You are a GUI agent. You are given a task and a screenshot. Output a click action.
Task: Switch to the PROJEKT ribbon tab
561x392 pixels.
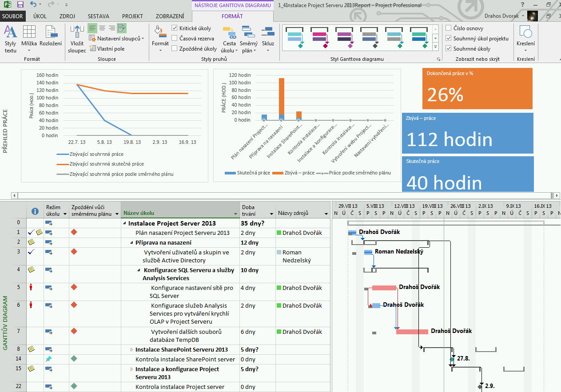pos(132,16)
